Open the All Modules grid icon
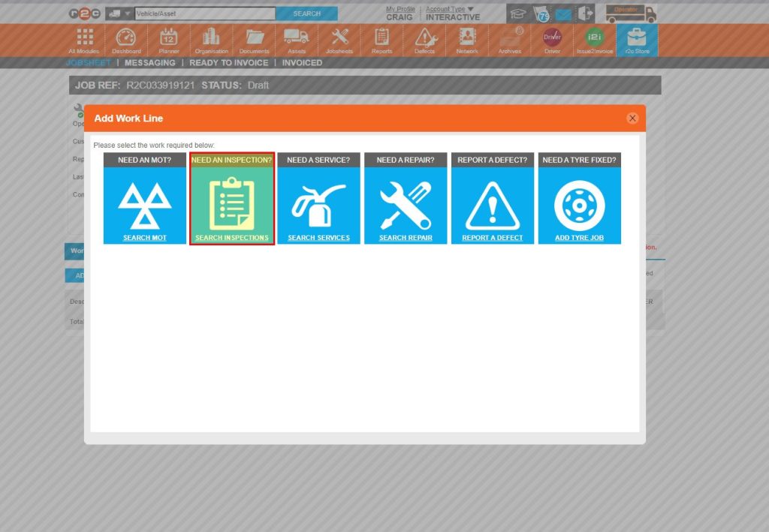This screenshot has width=769, height=532. tap(83, 39)
